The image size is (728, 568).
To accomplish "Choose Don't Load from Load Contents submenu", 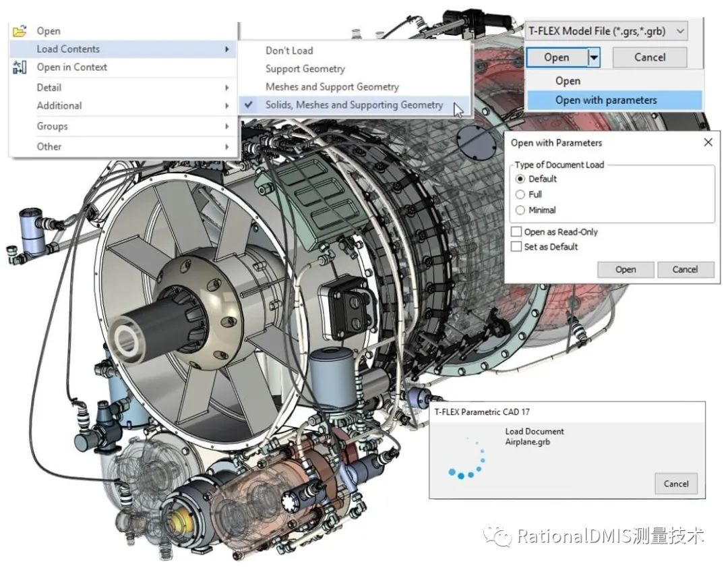I will pos(289,51).
